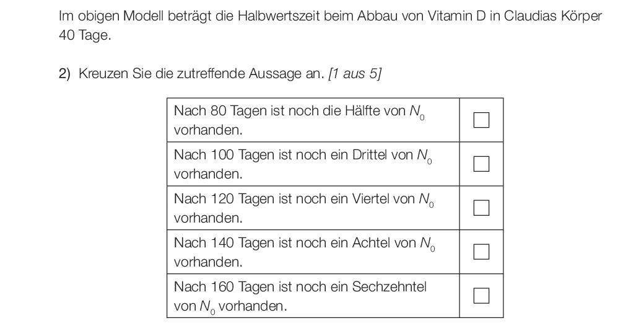Screen dimensions: 644x323
Task: Mark the checkbox for 120 Tagen ein Viertel
Action: (x=481, y=208)
